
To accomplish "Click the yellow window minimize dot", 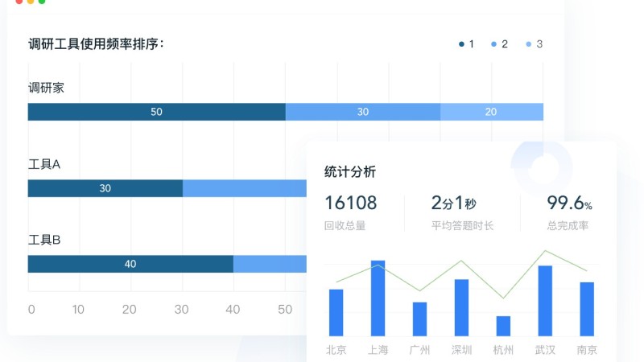I will tap(31, 2).
